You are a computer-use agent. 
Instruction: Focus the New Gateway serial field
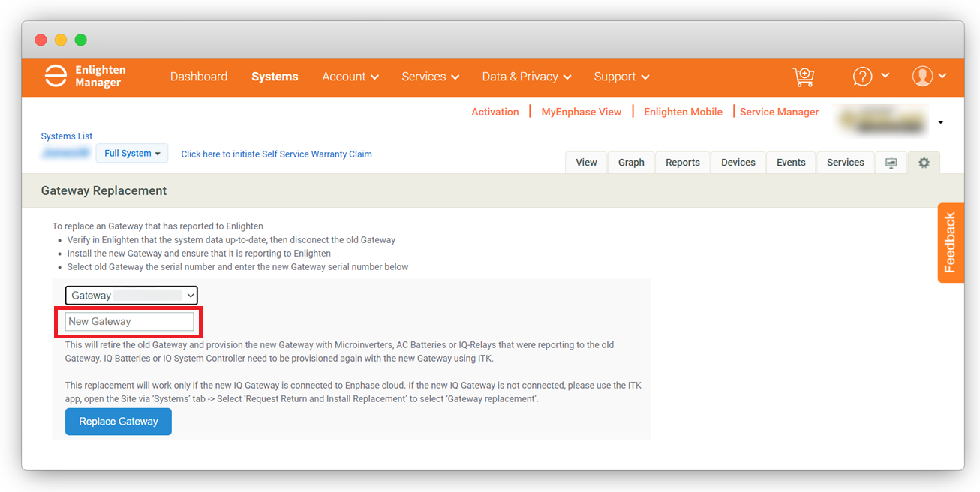tap(129, 322)
